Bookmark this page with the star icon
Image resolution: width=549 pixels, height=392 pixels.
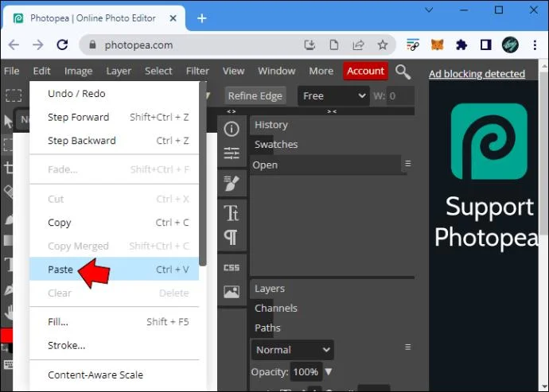point(383,45)
